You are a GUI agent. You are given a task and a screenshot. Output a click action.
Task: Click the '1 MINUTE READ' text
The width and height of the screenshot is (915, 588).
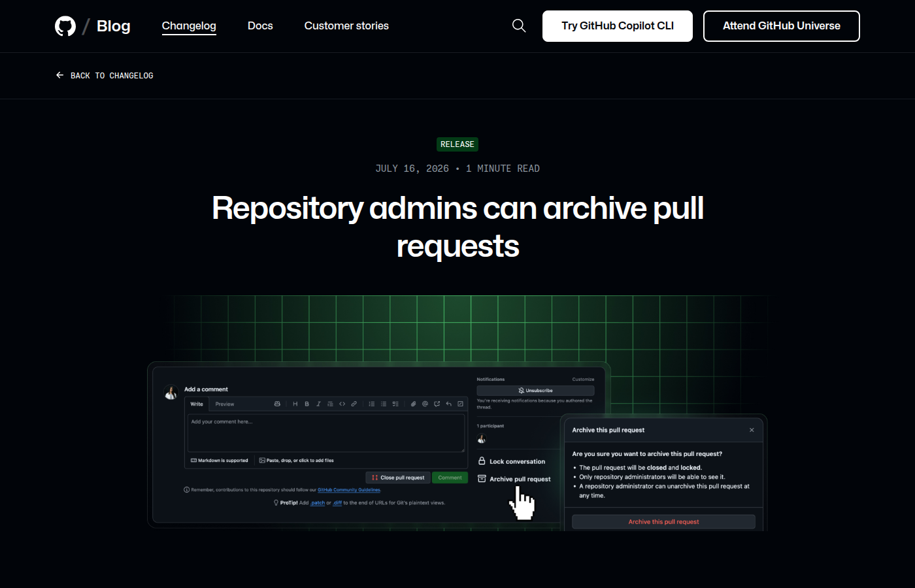click(503, 169)
